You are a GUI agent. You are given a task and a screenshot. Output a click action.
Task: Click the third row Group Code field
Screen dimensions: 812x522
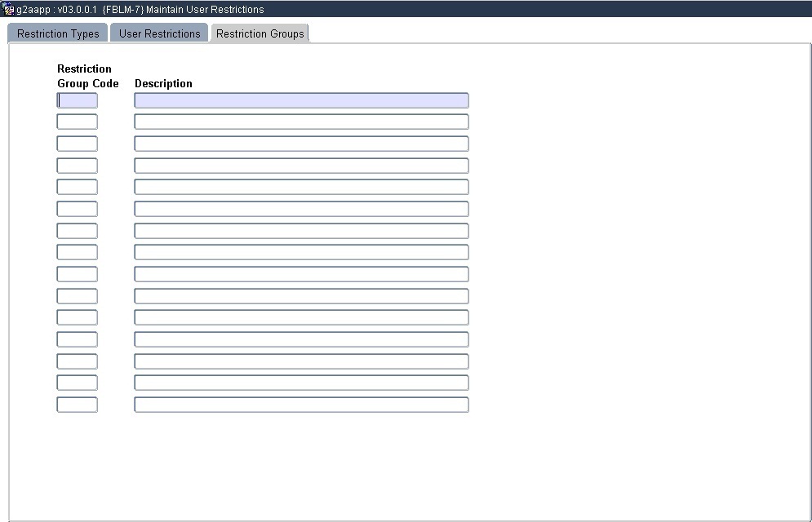[x=77, y=144]
